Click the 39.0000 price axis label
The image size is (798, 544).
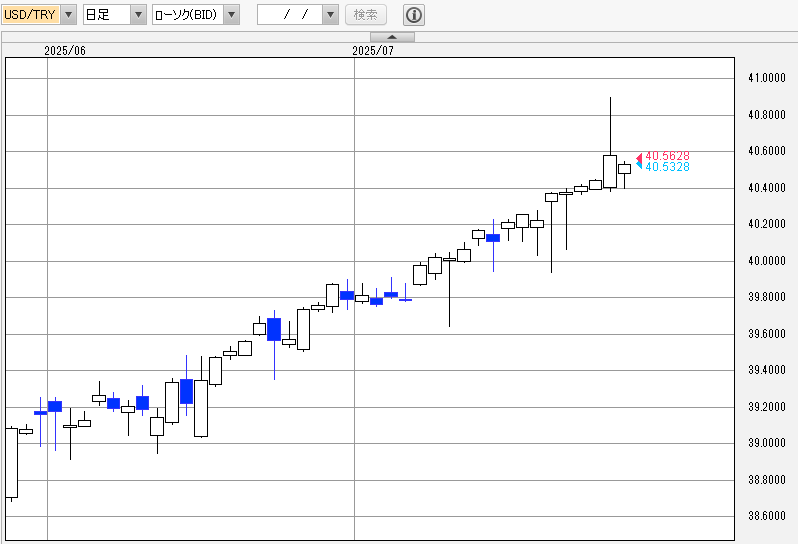[767, 443]
